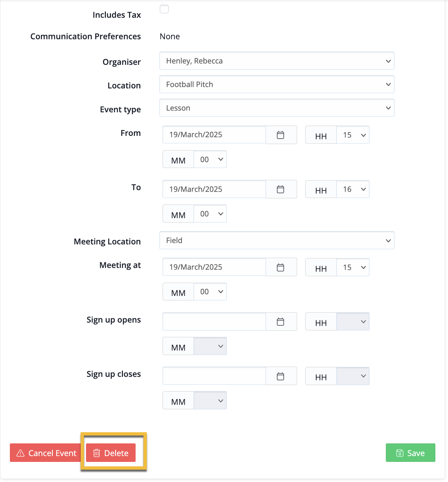Click the Sign up opens date field

(x=214, y=322)
